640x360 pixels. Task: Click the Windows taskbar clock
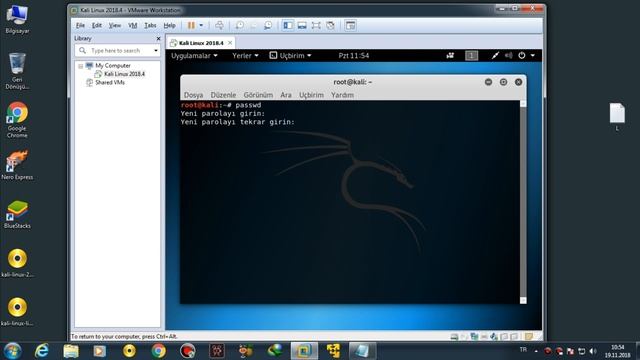pos(618,351)
